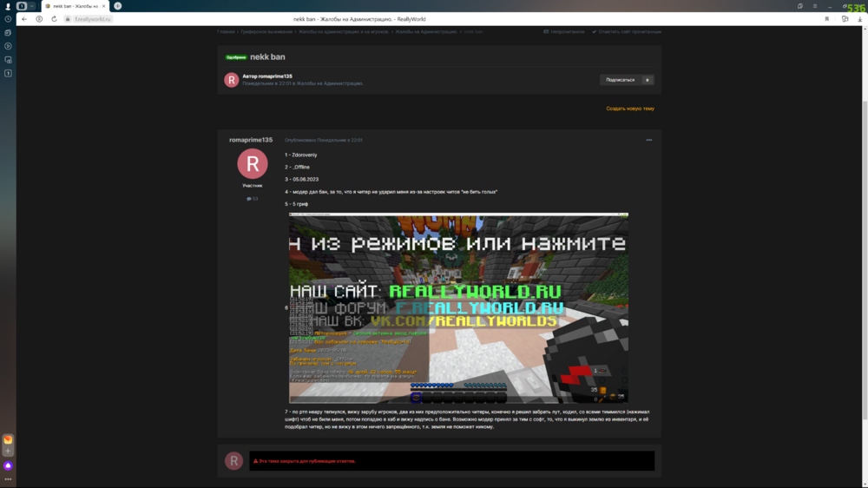Open post options three-dot menu

[648, 140]
